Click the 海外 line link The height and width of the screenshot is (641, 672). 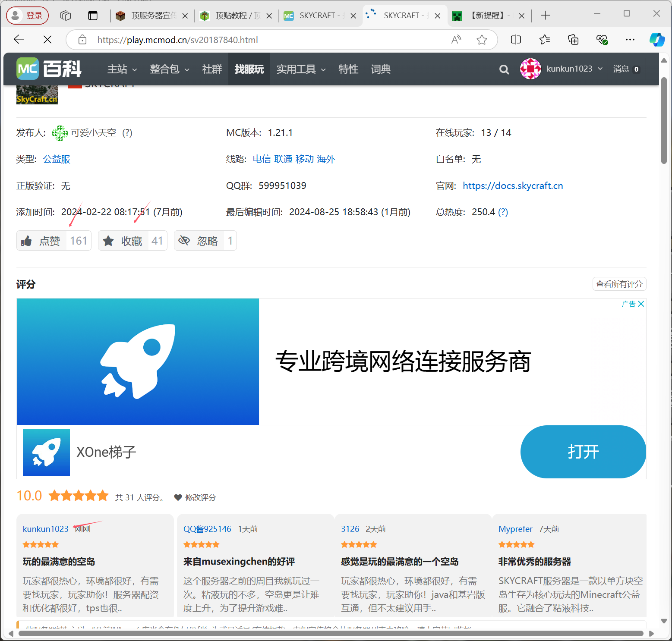(x=326, y=159)
